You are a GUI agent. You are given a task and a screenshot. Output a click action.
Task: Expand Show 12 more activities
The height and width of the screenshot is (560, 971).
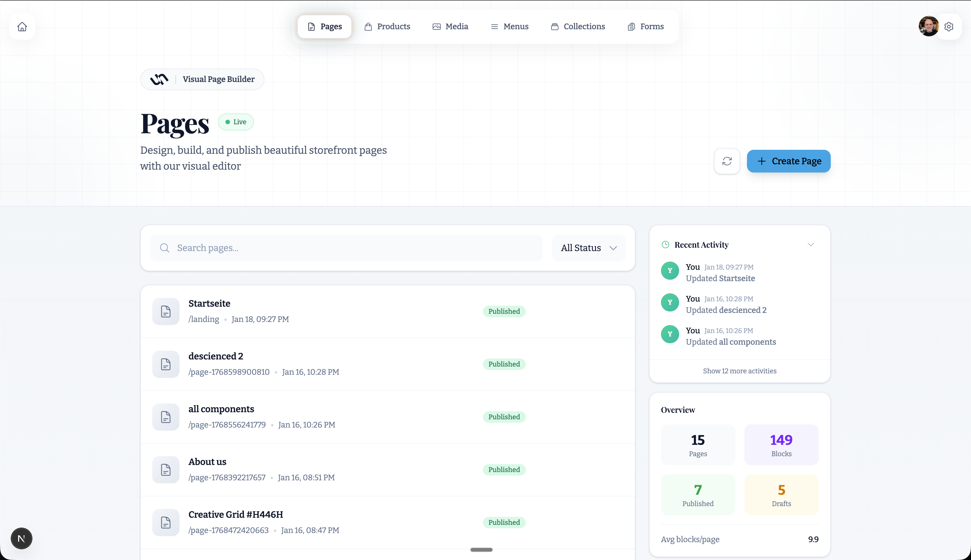[739, 371]
